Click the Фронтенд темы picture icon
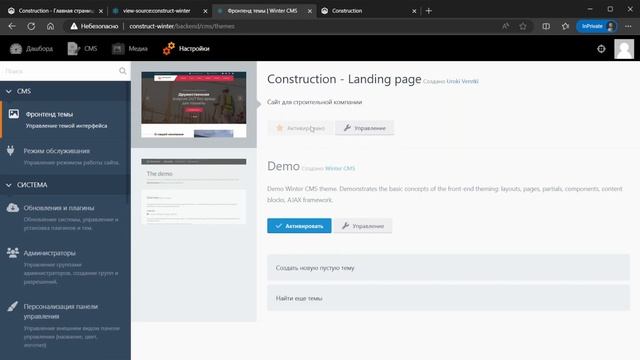 (13, 114)
